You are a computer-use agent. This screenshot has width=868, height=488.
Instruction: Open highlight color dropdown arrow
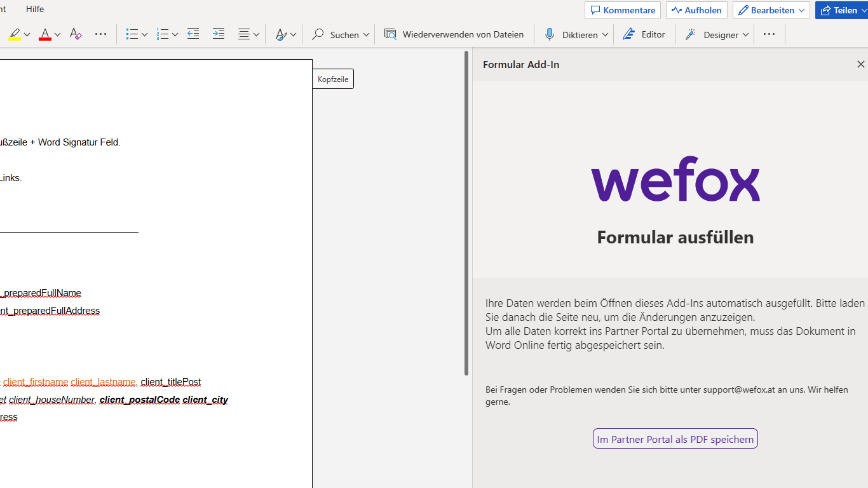coord(27,34)
